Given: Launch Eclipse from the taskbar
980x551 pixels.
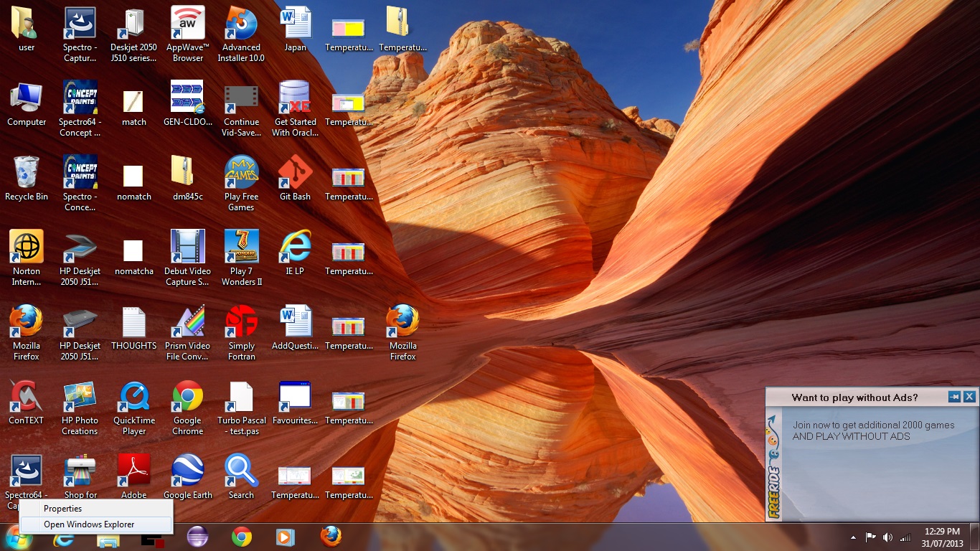Looking at the screenshot, I should [x=197, y=537].
